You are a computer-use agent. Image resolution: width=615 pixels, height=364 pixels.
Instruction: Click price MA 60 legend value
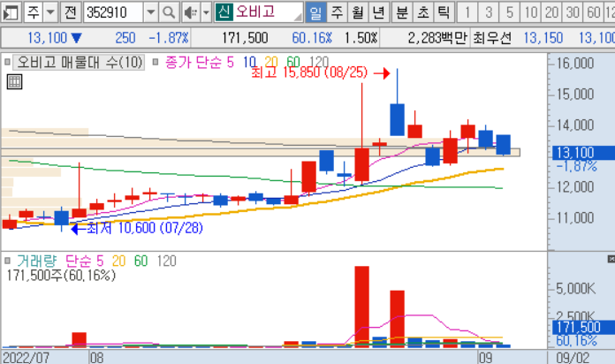pos(293,62)
